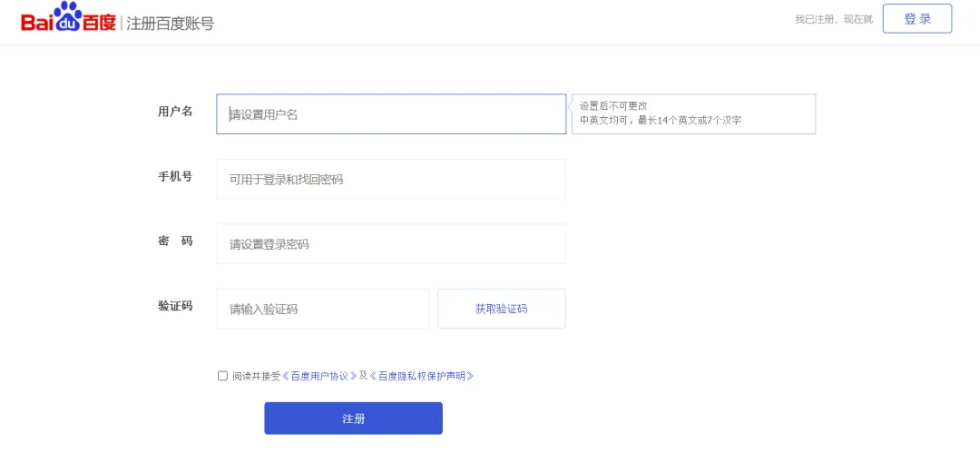Image resolution: width=980 pixels, height=463 pixels.
Task: Submit with the blue 注册 button
Action: tap(353, 419)
